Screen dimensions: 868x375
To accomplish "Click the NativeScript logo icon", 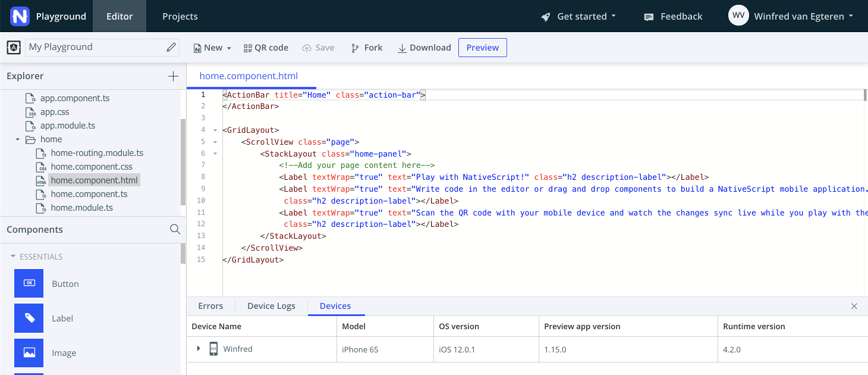I will coord(20,16).
